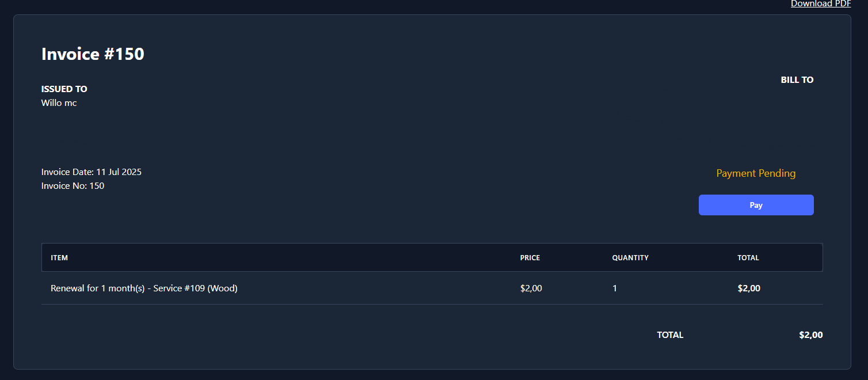Click the TOTAL label below the table
Image resolution: width=868 pixels, height=380 pixels.
670,335
